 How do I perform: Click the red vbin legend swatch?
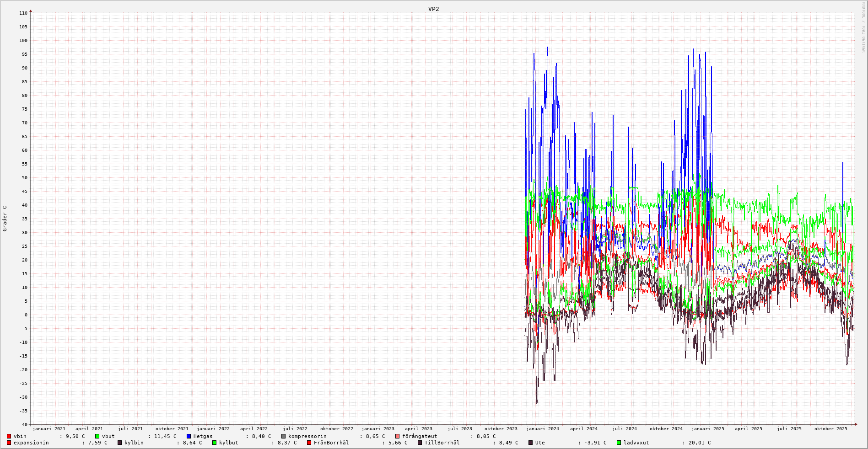[x=9, y=436]
